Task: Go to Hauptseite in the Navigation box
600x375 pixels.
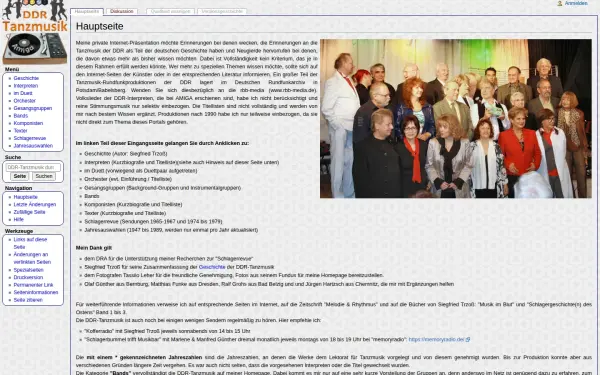Action: click(26, 197)
